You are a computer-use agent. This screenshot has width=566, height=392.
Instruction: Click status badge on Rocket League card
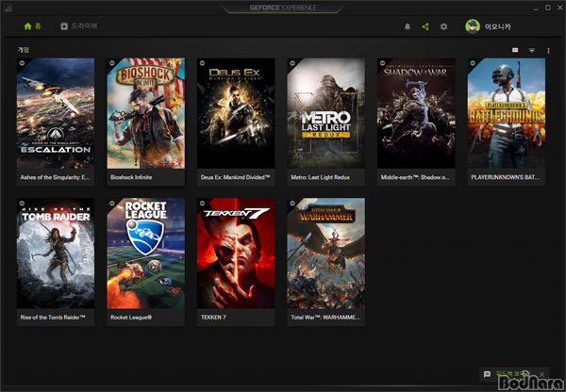[112, 203]
